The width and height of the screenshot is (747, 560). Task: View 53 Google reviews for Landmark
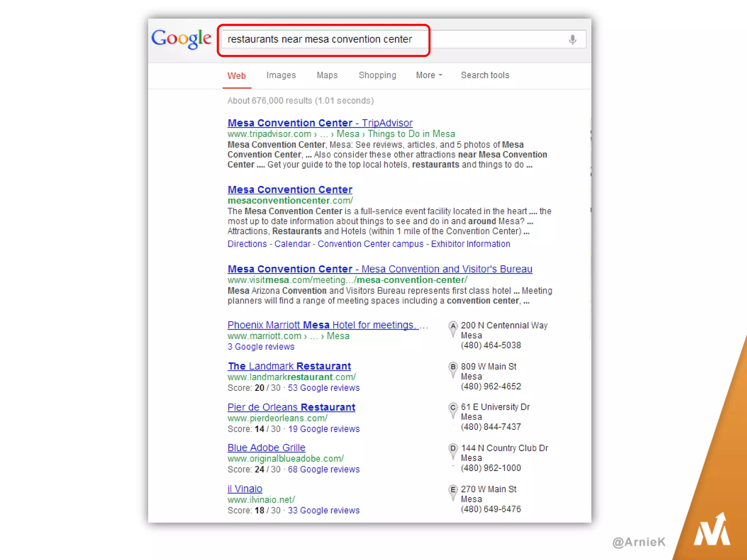click(324, 388)
